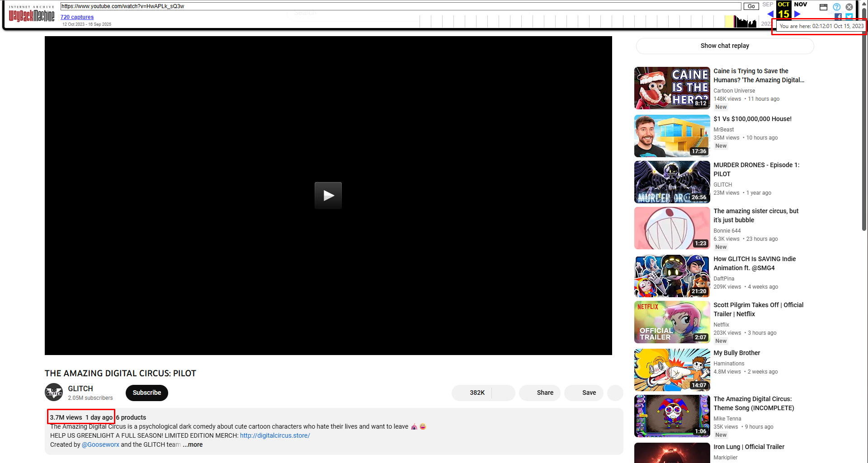The height and width of the screenshot is (463, 868).
Task: Open 'Caine is the Hero?' video thumbnail
Action: 672,88
